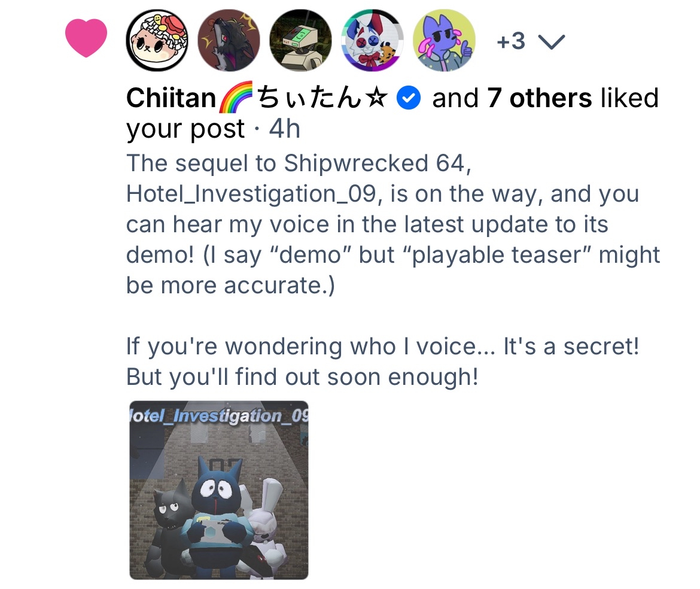Click the "It's a secret!" paragraph
Viewport: 700px width, 589px height.
point(382,362)
